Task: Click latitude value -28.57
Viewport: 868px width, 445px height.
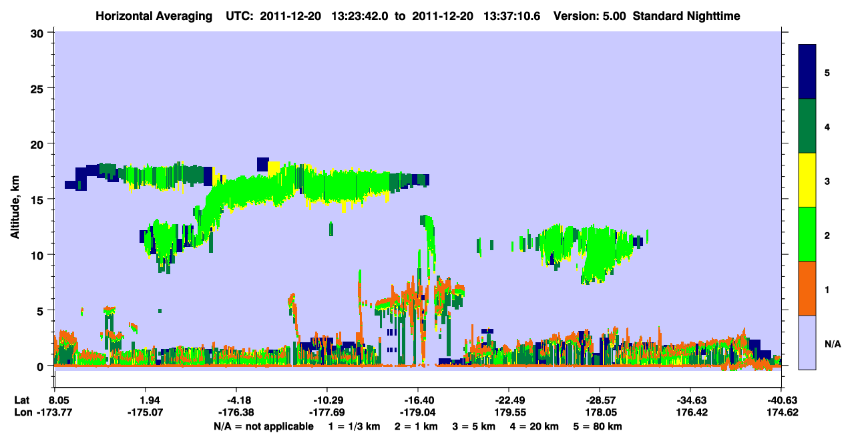Action: (600, 400)
